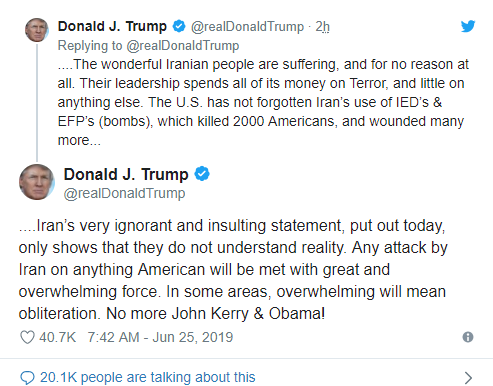Open '20.1K people are talking about this'
The image size is (493, 386).
(x=148, y=377)
